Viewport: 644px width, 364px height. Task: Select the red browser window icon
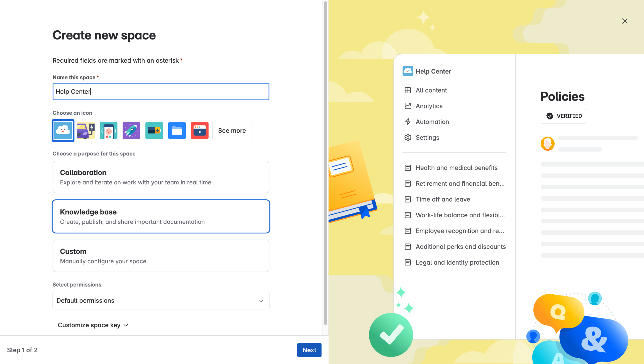coord(200,131)
